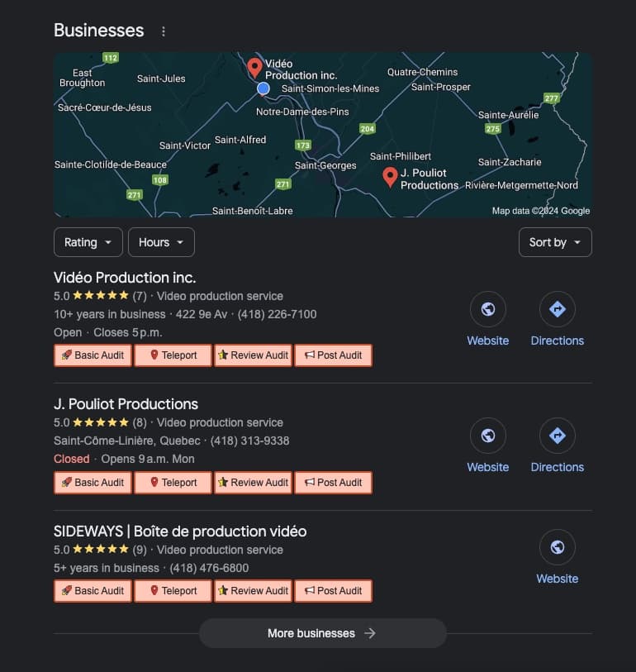Click the Directions icon for J. Pouliot Productions
This screenshot has height=672, width=636.
558,436
